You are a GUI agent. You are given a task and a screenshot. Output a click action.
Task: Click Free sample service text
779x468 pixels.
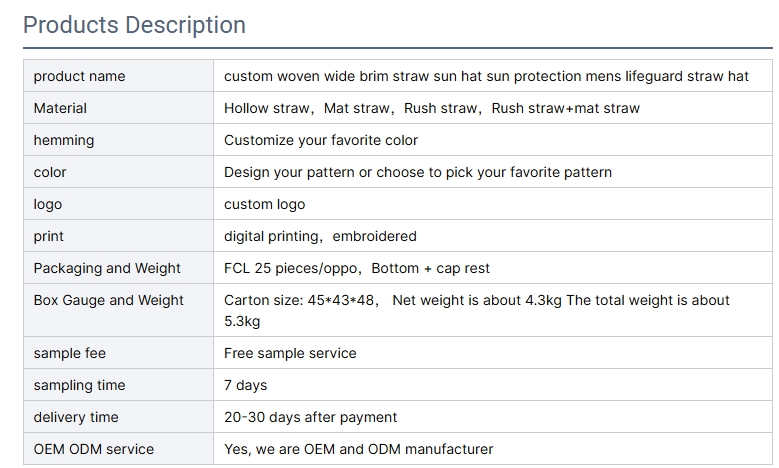tap(290, 353)
